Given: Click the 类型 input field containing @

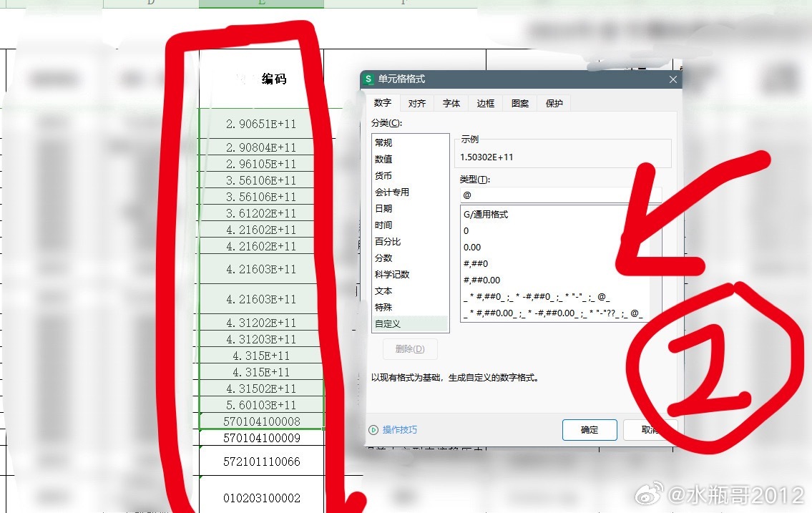Looking at the screenshot, I should (x=561, y=195).
